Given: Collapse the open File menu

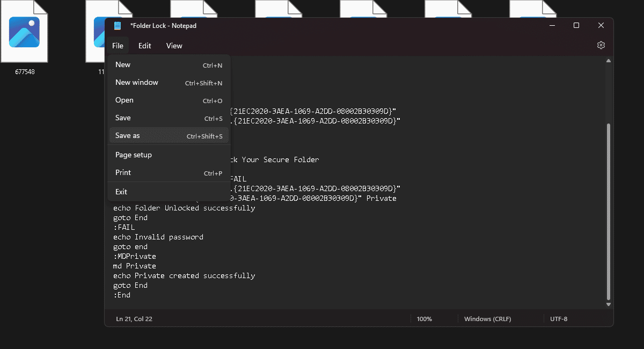Looking at the screenshot, I should pyautogui.click(x=118, y=46).
